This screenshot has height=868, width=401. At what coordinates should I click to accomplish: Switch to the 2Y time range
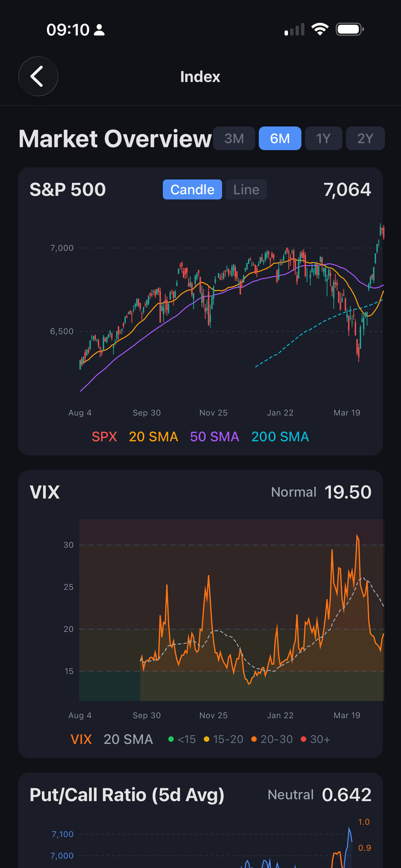(365, 139)
